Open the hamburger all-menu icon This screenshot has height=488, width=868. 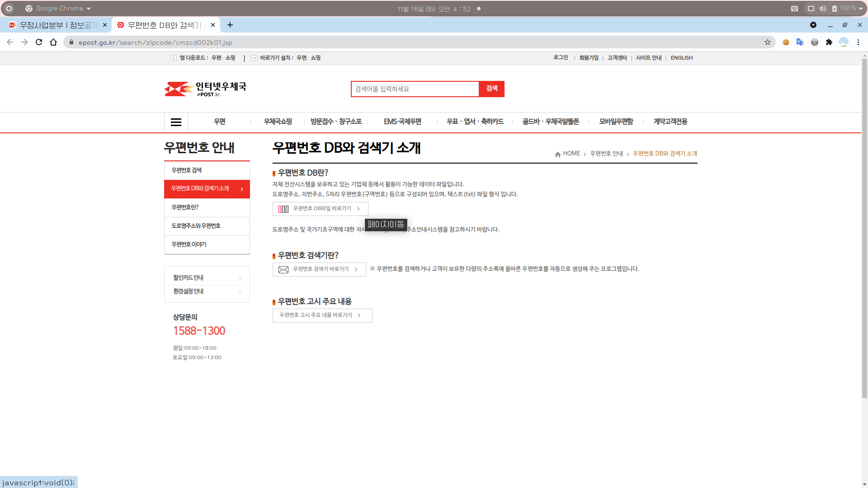[176, 122]
